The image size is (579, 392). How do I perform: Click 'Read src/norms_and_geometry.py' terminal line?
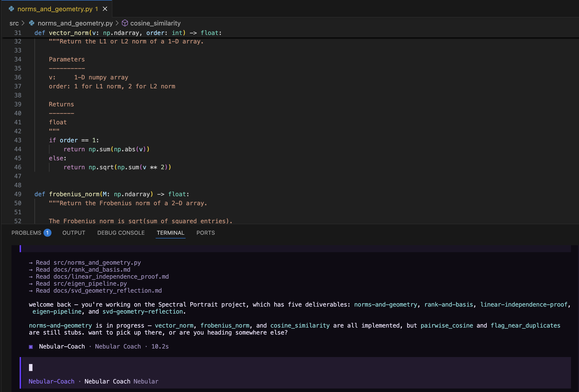85,263
